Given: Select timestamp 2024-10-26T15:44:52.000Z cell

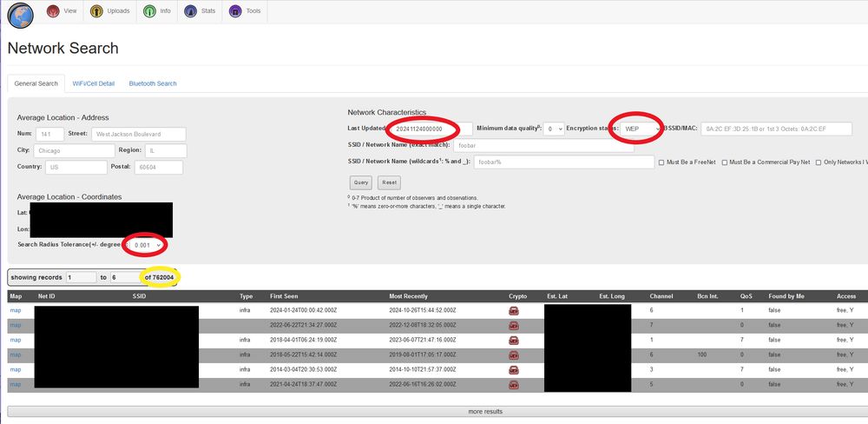Looking at the screenshot, I should (x=423, y=310).
